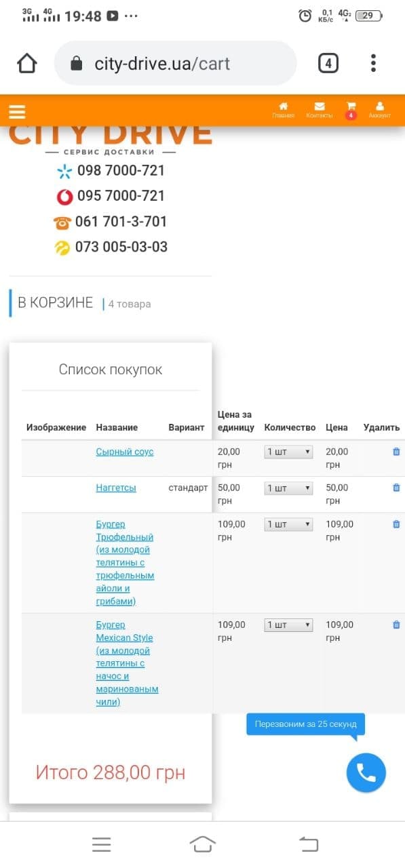
Task: Tap the landline phone icon beside 061 701-3-701
Action: pyautogui.click(x=62, y=222)
